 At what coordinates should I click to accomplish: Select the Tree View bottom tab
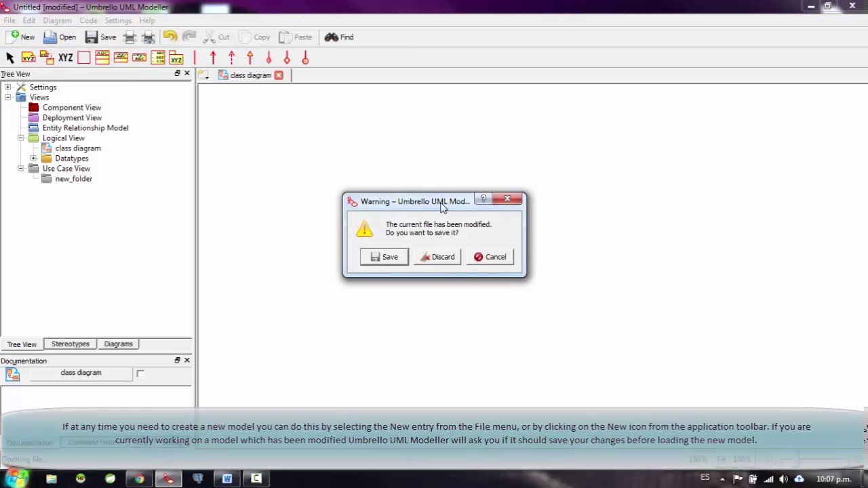[22, 344]
